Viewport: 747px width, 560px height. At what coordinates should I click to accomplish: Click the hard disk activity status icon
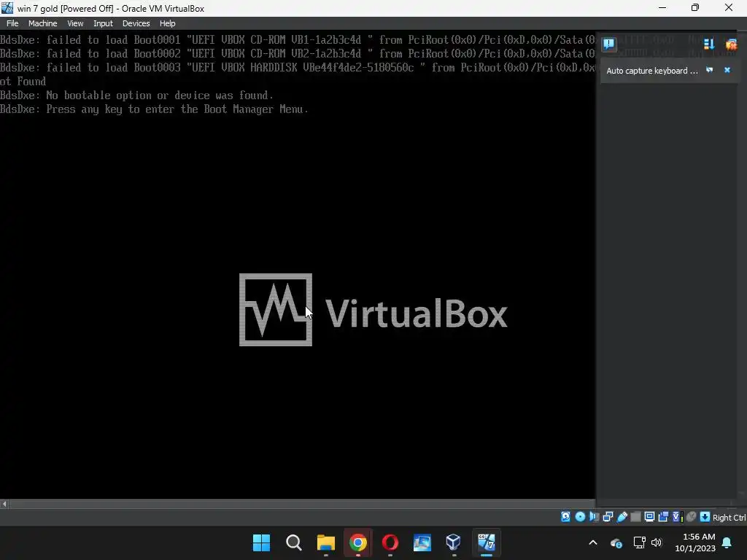click(x=565, y=517)
